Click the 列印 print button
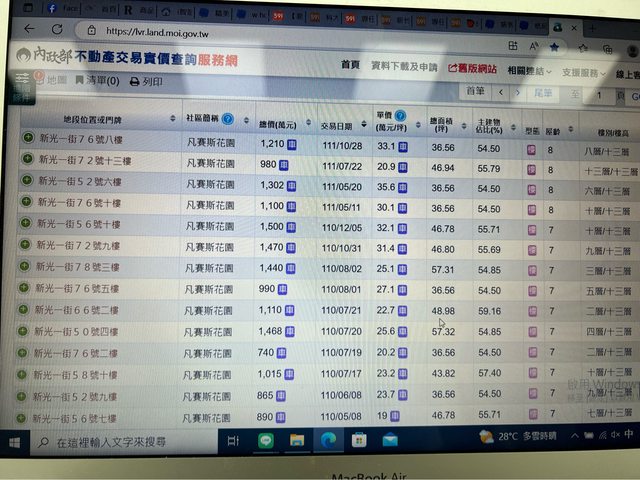The image size is (640, 480). click(146, 82)
